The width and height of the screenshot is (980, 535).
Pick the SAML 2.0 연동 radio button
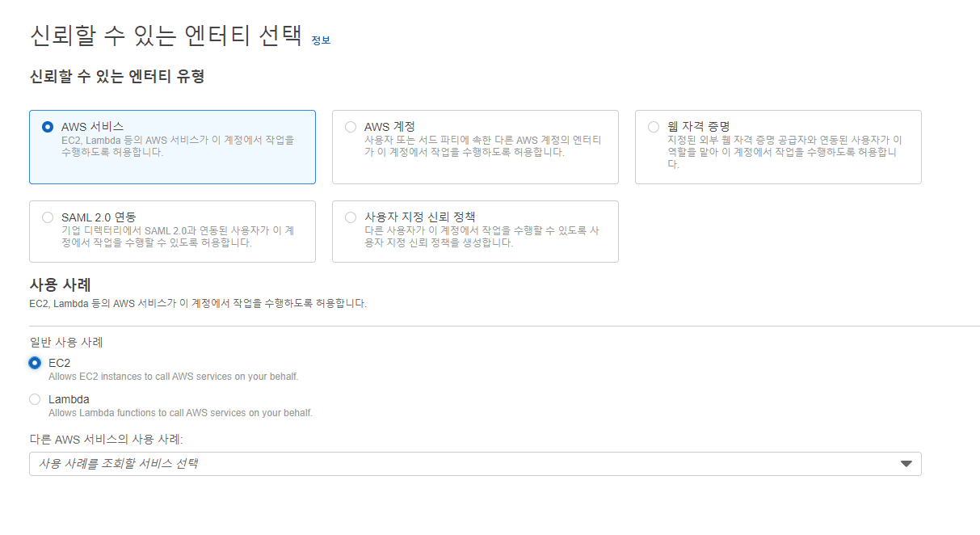point(48,217)
